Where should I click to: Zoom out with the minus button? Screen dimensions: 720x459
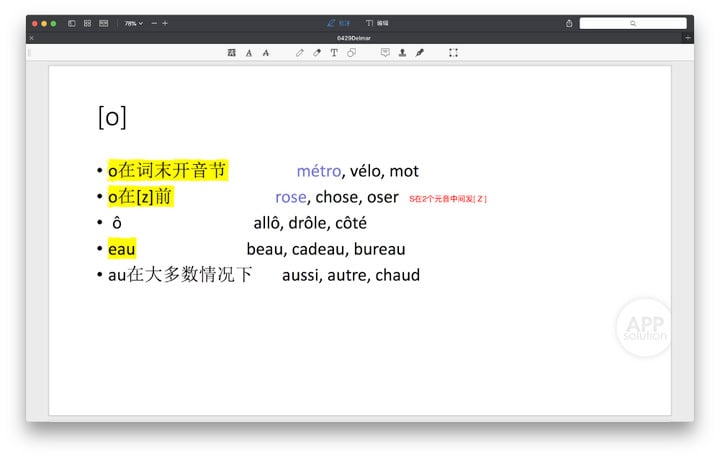coord(154,23)
